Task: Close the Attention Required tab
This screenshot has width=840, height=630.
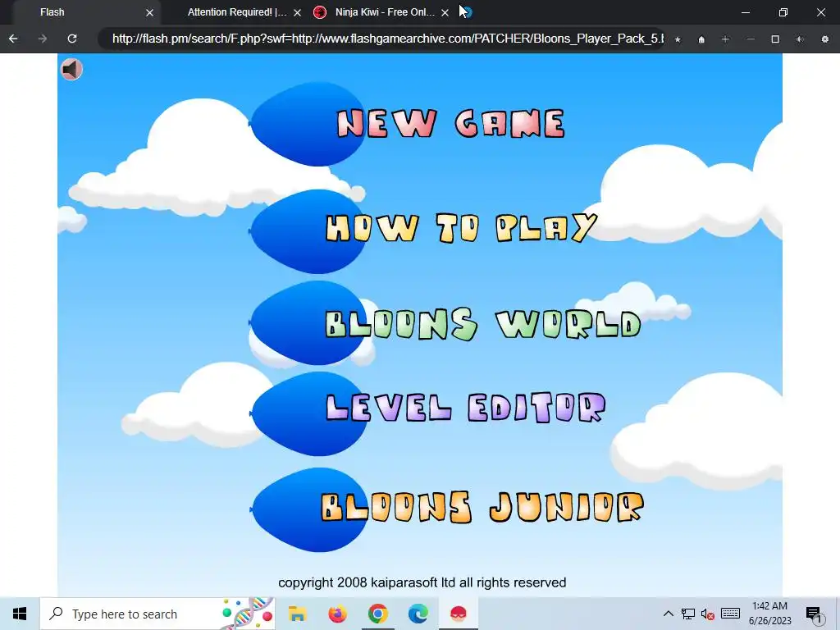Action: click(x=297, y=12)
